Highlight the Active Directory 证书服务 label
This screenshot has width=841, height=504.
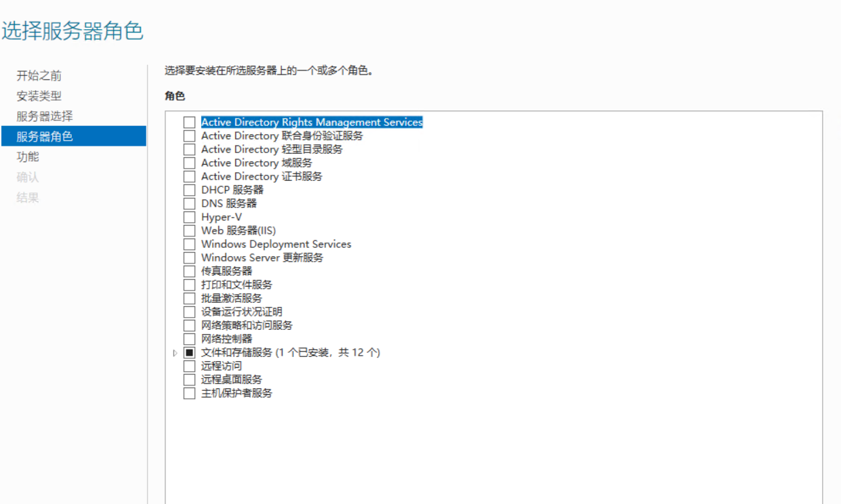[x=262, y=177]
